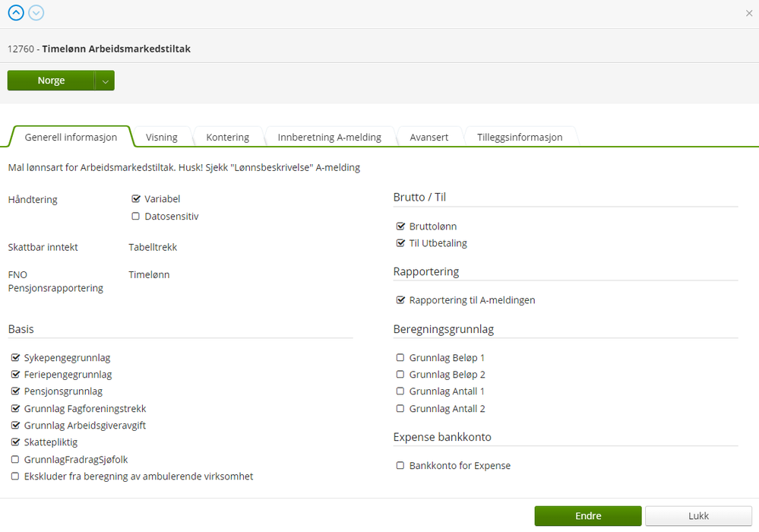This screenshot has width=759, height=532.
Task: Go to previous record with up arrow icon
Action: coord(16,13)
